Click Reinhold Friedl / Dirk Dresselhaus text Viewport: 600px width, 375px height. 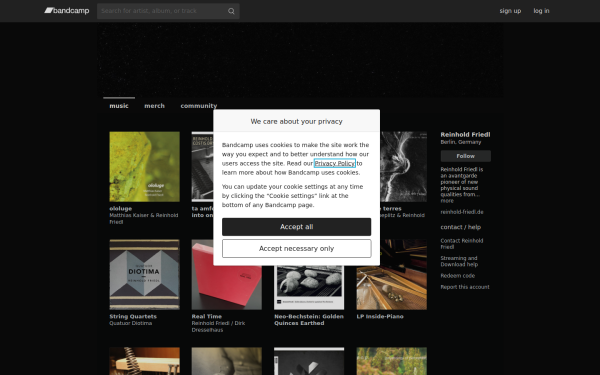218,326
